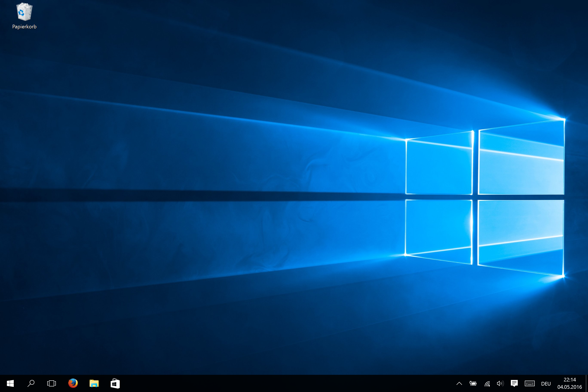Viewport: 588px width, 392px height.
Task: Click Show Desktop strip at taskbar end
Action: point(586,383)
